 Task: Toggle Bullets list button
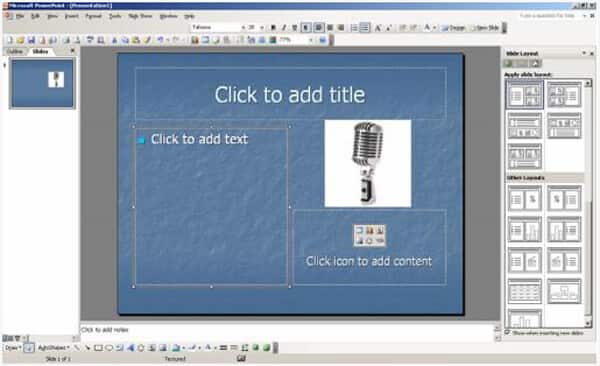[x=365, y=28]
